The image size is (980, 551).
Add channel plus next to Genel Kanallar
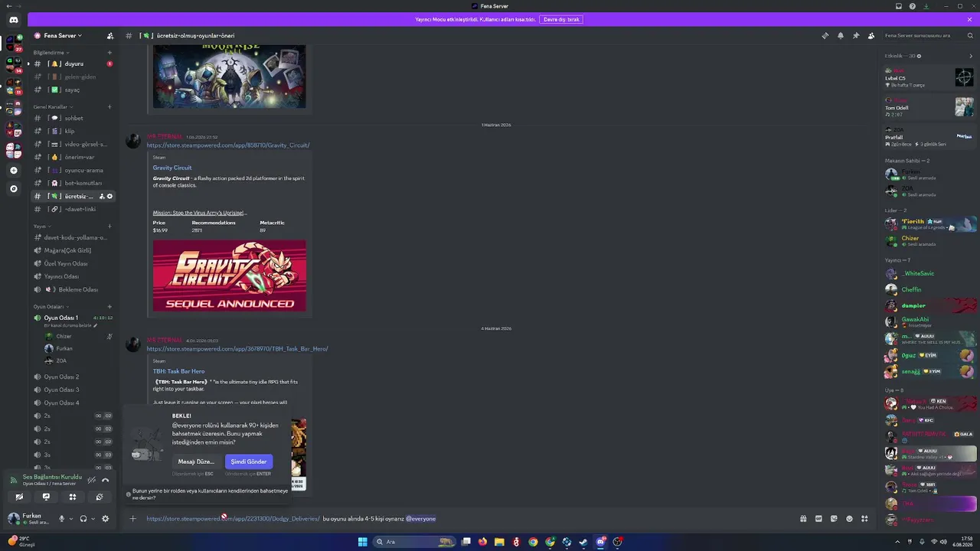(109, 106)
